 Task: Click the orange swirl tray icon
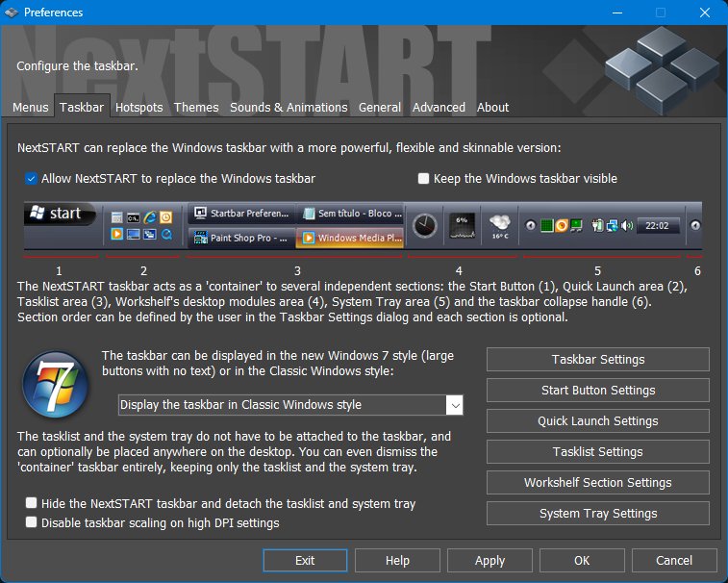562,226
